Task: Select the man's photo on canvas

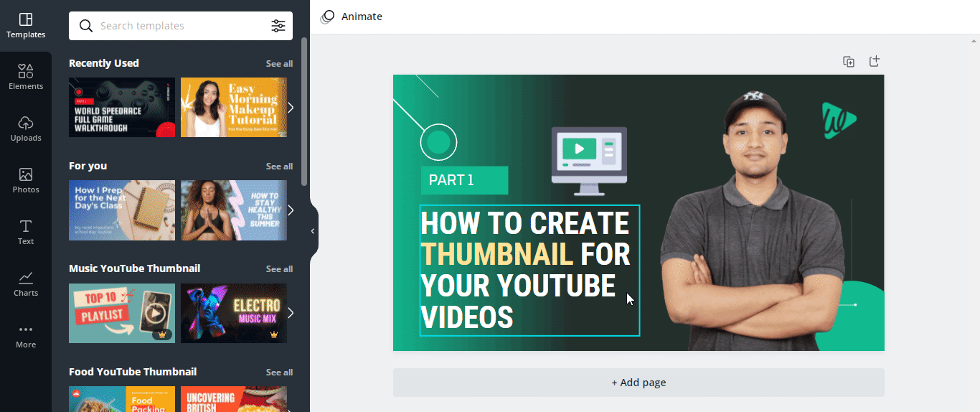Action: (x=753, y=220)
